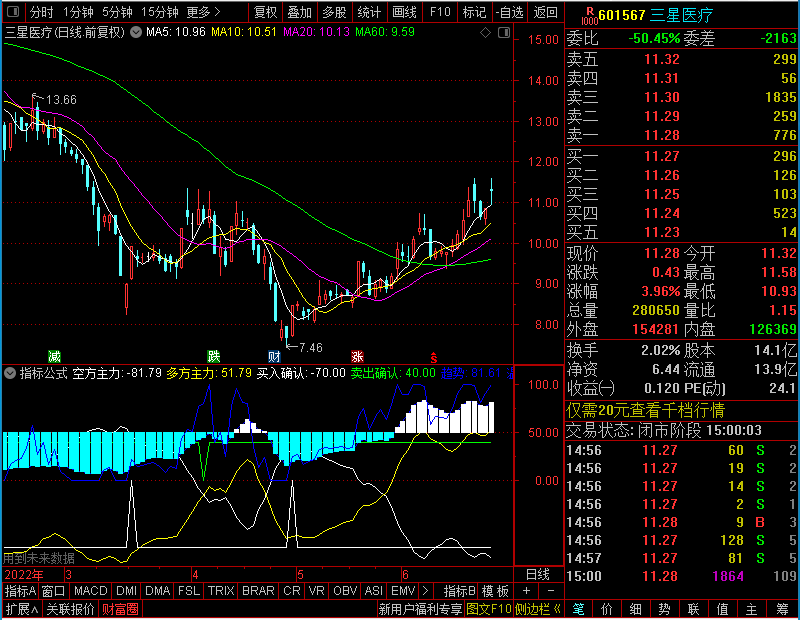Zoom in chart with plus button
Viewport: 800px width, 620px height.
click(527, 591)
